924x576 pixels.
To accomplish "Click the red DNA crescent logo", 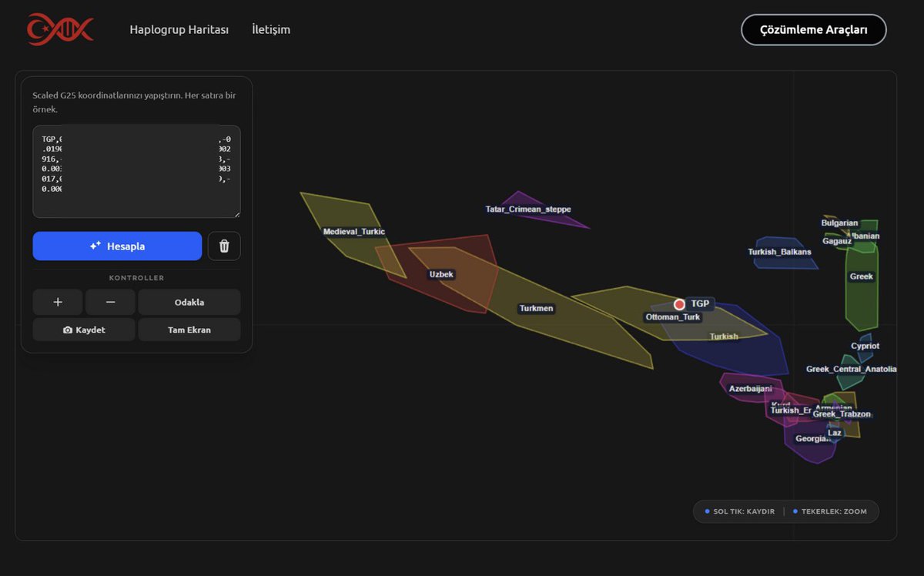I will [60, 30].
